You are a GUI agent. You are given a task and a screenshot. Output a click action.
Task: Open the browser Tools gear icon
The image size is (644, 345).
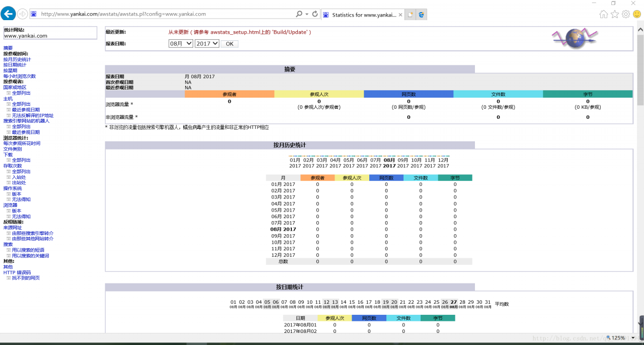(625, 15)
